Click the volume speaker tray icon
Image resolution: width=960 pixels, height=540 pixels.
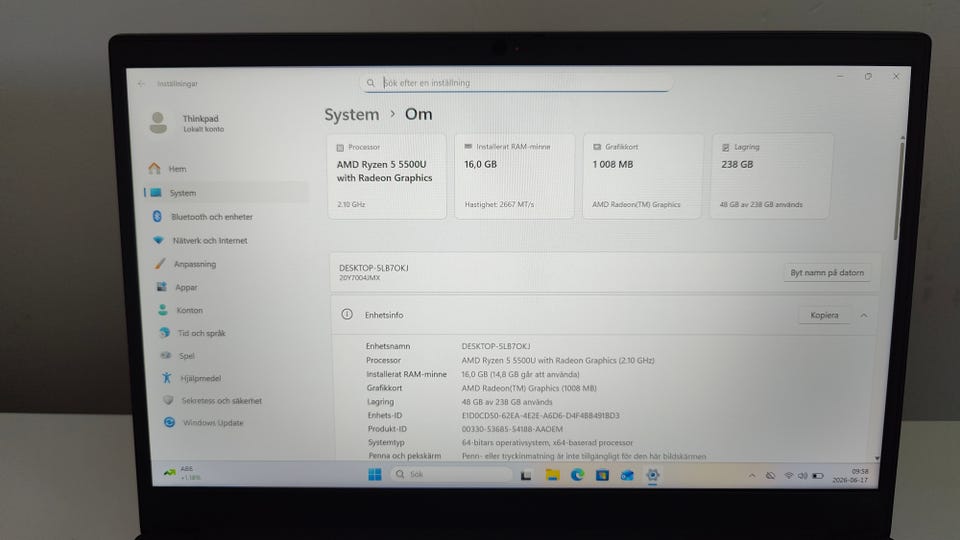pyautogui.click(x=802, y=476)
